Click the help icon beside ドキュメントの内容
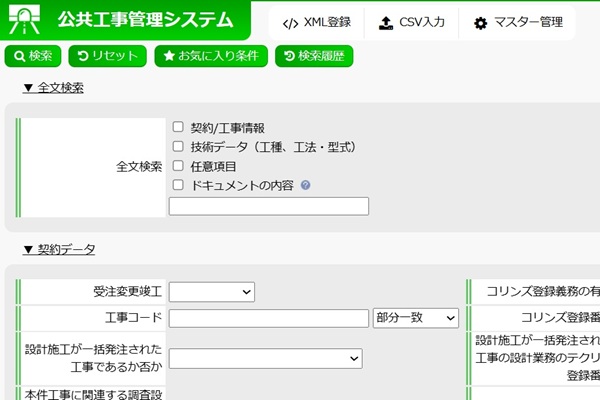The height and width of the screenshot is (400, 600). 305,185
